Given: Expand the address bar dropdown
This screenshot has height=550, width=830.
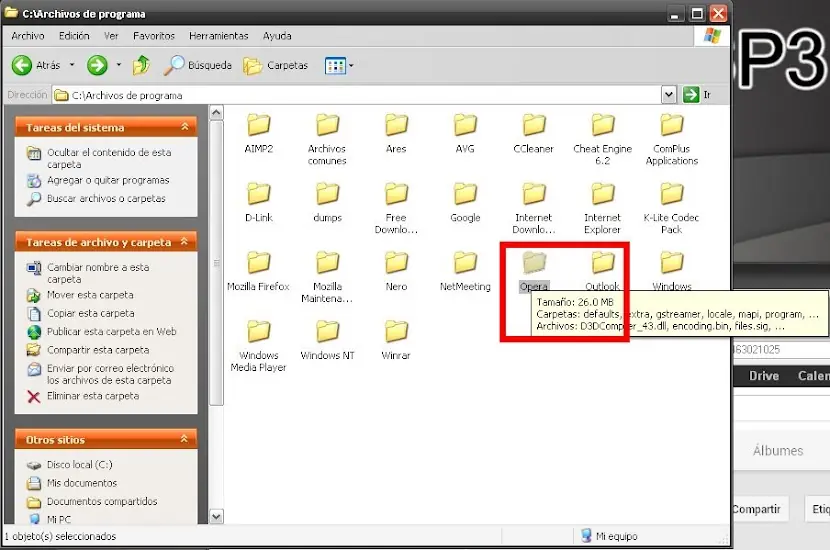Looking at the screenshot, I should pyautogui.click(x=669, y=95).
